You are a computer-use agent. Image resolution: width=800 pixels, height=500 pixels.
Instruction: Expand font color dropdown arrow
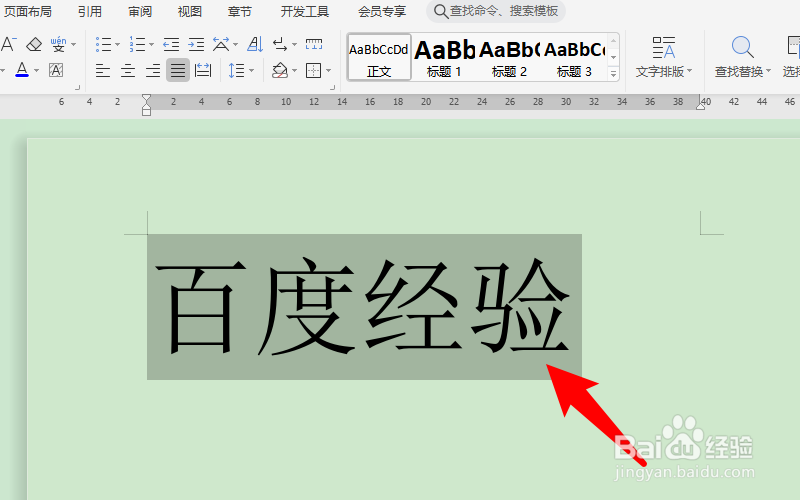pyautogui.click(x=36, y=70)
